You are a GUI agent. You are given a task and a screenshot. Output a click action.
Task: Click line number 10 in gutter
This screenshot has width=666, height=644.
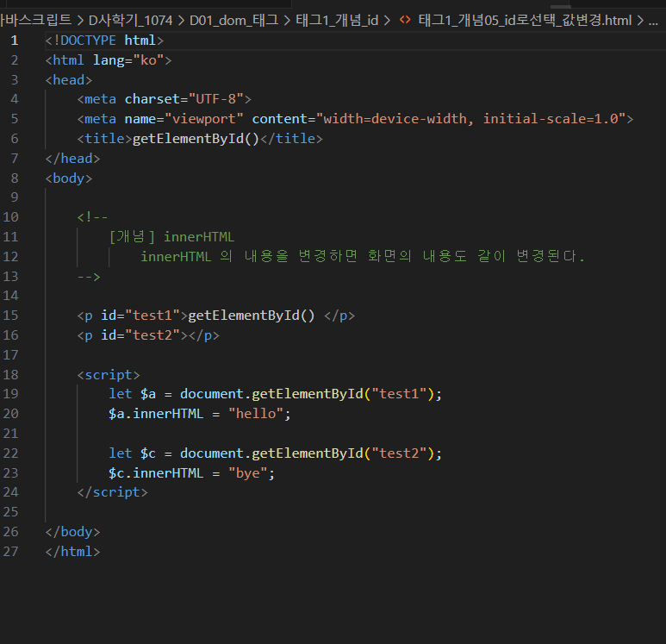pos(10,217)
